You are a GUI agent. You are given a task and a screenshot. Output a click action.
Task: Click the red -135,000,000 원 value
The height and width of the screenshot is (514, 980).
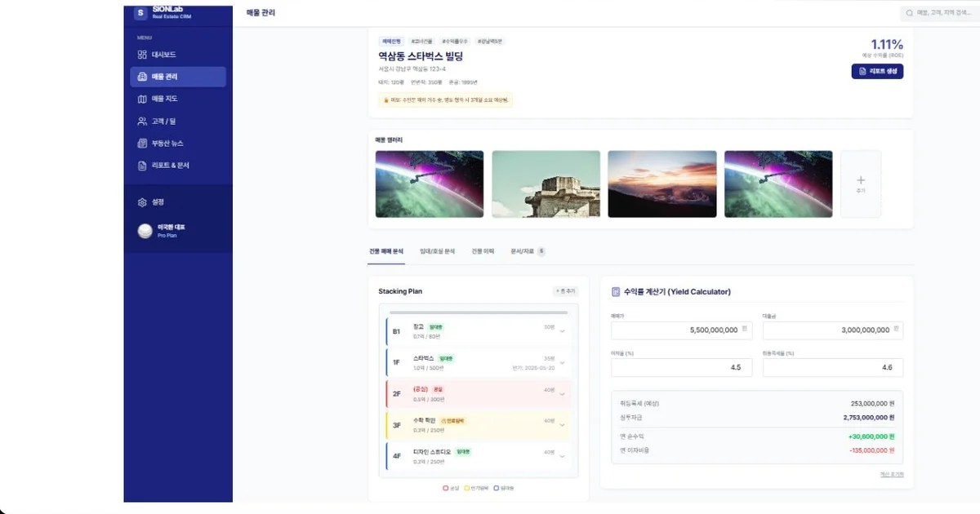tap(871, 450)
